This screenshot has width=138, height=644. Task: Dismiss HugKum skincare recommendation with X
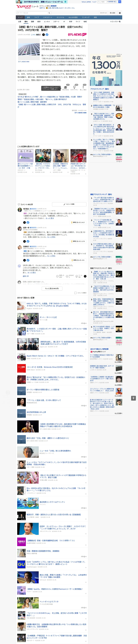(86, 309)
